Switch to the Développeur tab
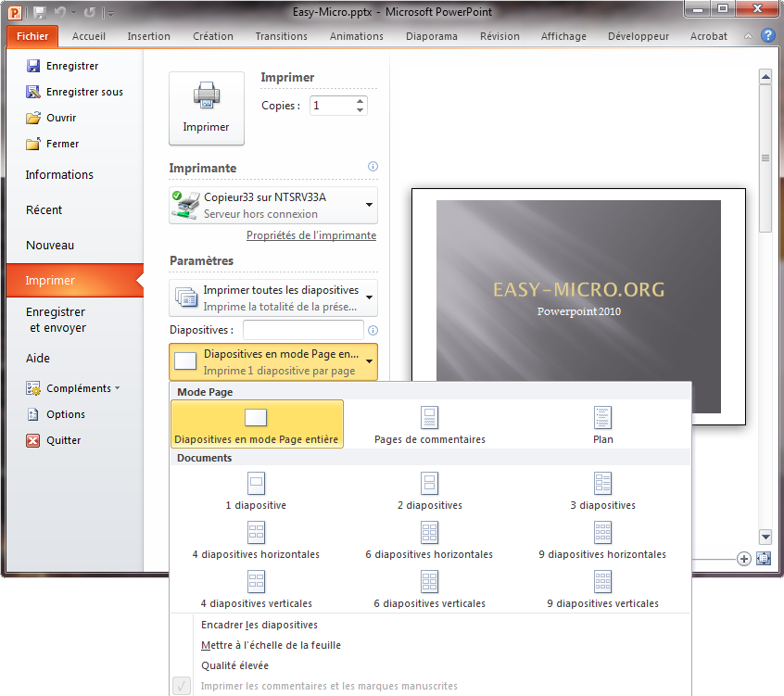 [638, 36]
